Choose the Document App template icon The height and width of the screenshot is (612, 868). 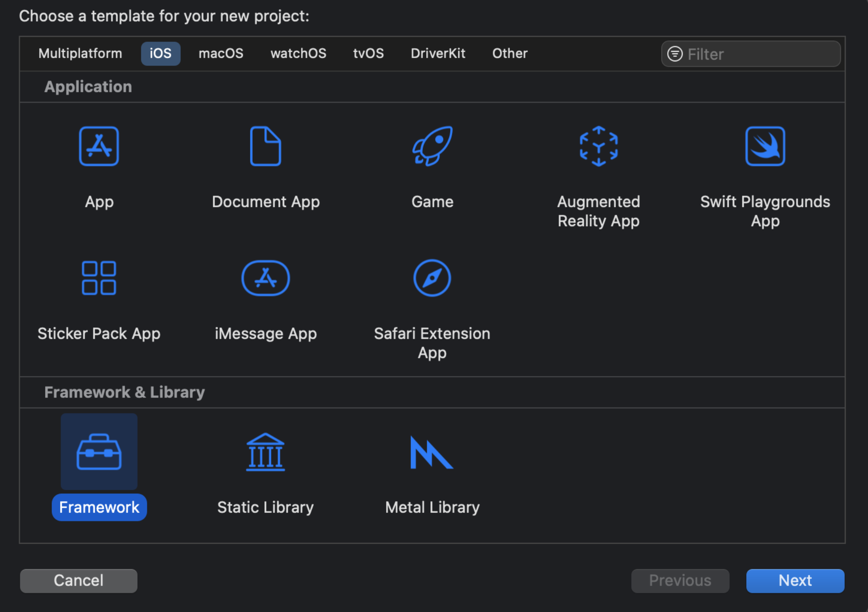tap(266, 146)
